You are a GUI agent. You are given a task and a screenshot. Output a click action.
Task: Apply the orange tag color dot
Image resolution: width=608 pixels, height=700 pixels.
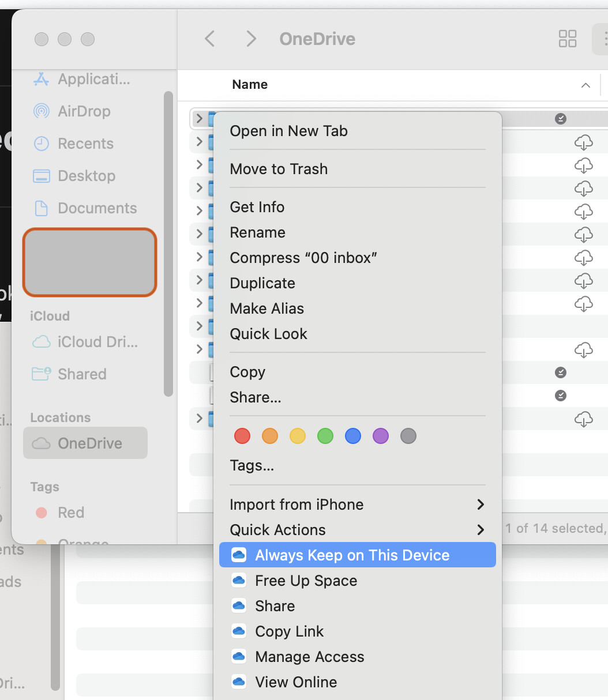pos(270,436)
